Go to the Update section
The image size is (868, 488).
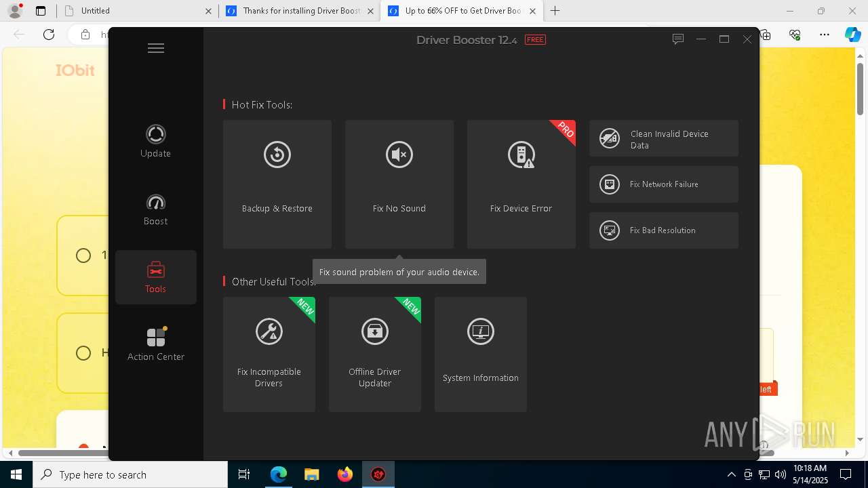(155, 142)
